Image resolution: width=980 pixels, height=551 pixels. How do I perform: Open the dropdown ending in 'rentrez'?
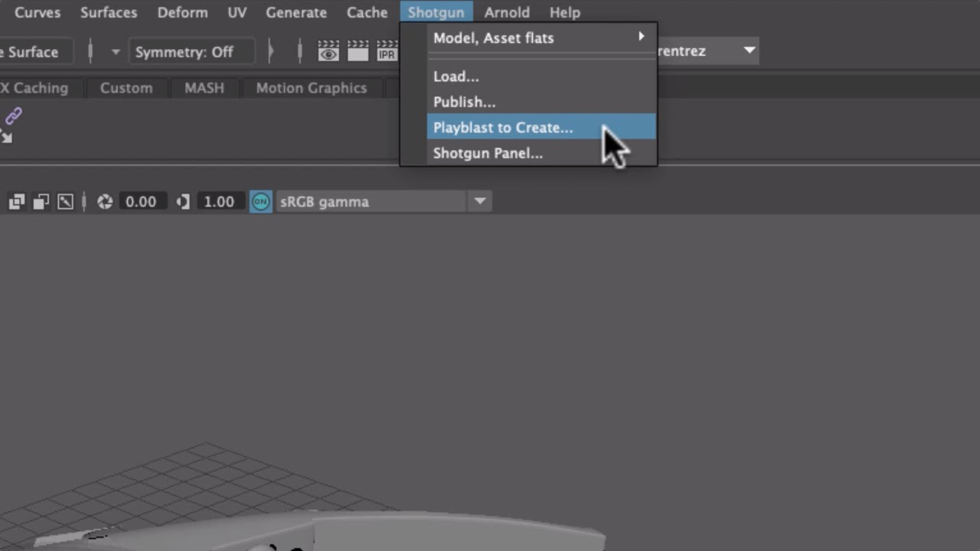[708, 51]
